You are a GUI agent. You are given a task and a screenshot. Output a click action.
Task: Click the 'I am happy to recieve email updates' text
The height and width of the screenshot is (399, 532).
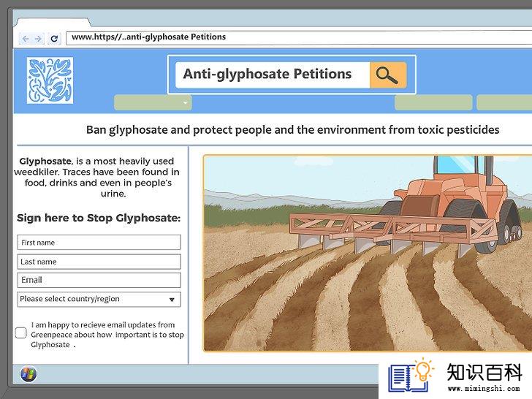pyautogui.click(x=107, y=335)
